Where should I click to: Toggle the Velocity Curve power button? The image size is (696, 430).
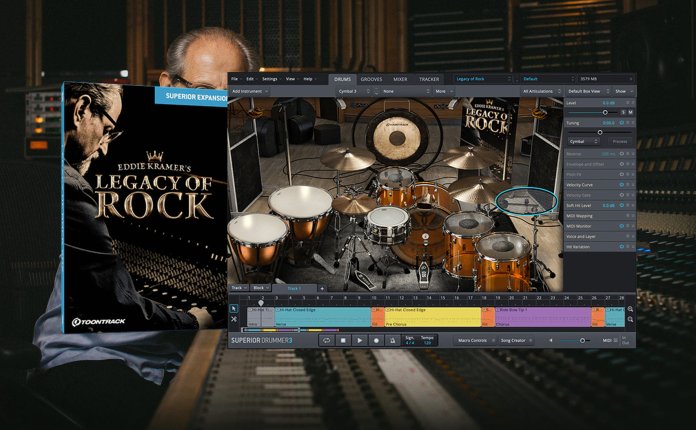click(621, 185)
